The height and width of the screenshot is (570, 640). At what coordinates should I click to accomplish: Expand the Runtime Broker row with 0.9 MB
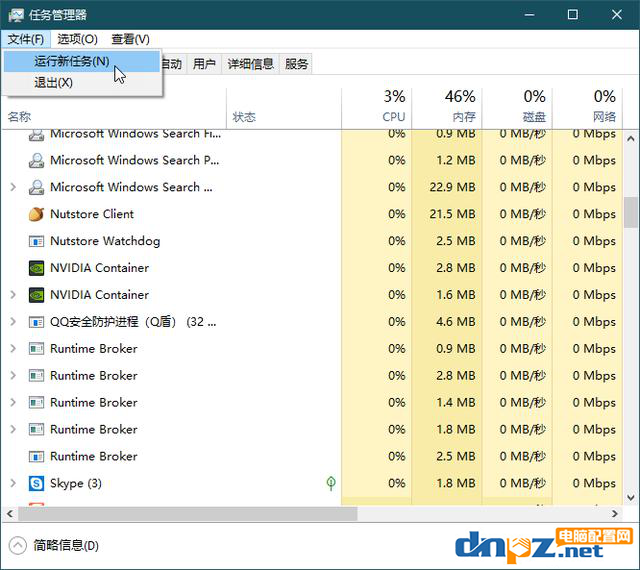[13, 349]
